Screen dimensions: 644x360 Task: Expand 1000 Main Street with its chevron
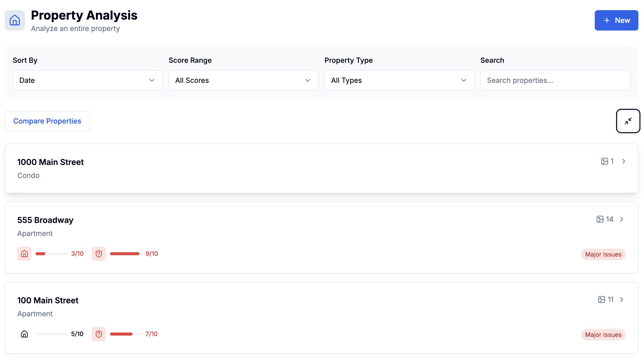(623, 161)
